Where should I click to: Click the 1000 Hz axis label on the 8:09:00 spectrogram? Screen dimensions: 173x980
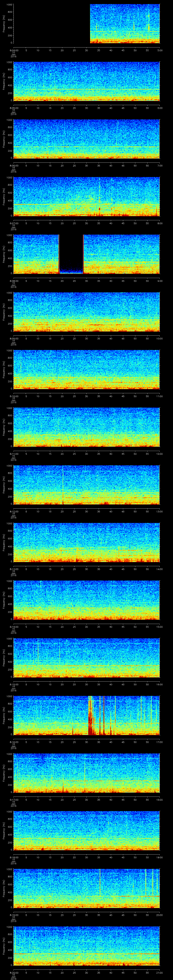click(x=9, y=293)
